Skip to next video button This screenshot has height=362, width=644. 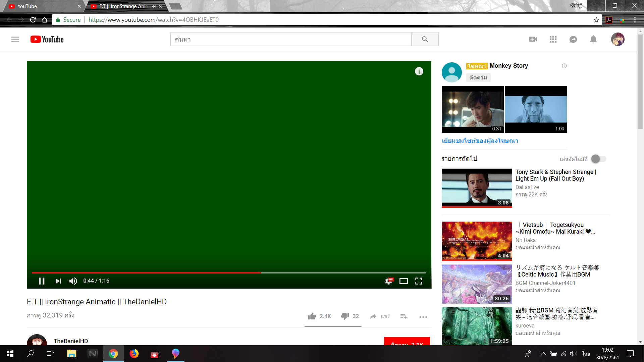(58, 281)
